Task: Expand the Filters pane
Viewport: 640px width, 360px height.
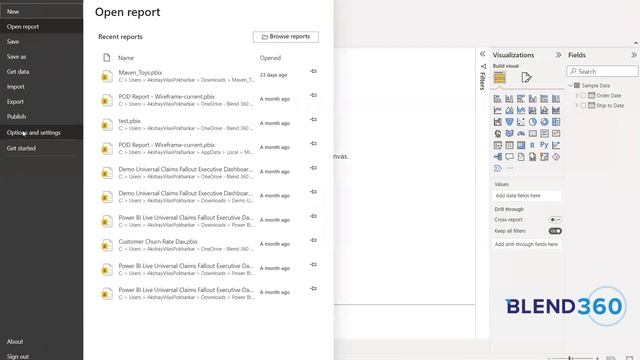Action: pos(482,54)
